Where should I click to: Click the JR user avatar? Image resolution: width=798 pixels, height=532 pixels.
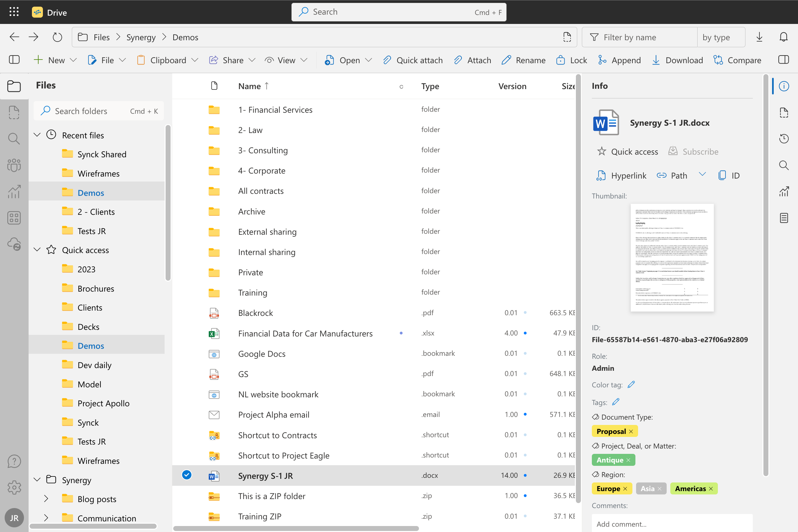click(14, 517)
